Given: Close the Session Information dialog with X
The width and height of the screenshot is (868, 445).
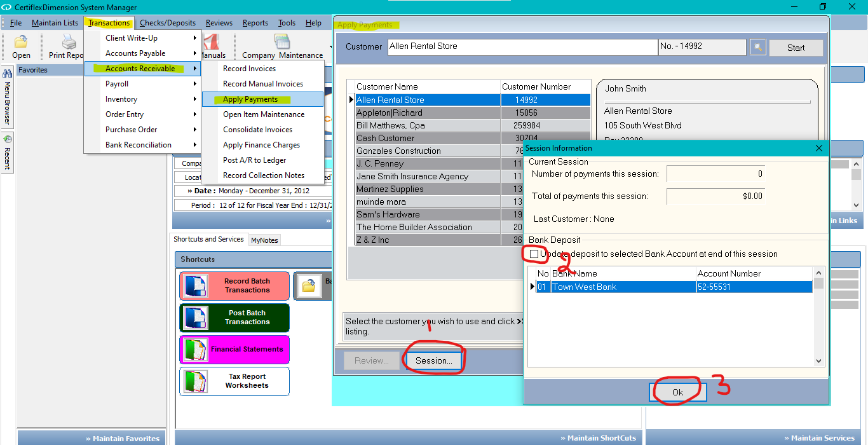Looking at the screenshot, I should coord(818,148).
